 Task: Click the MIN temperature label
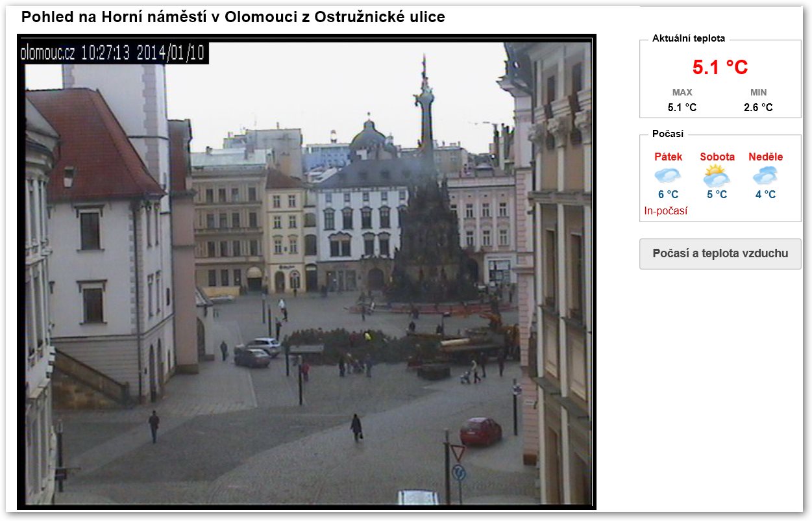[758, 92]
